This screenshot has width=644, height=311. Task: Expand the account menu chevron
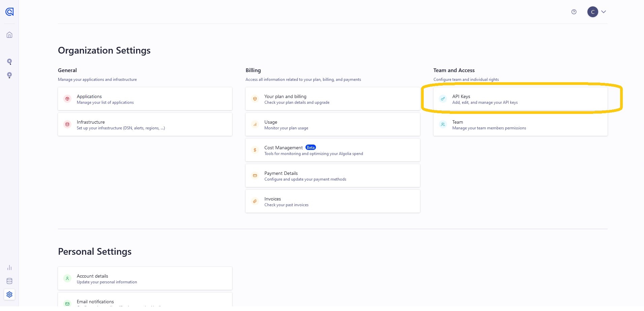coord(603,11)
